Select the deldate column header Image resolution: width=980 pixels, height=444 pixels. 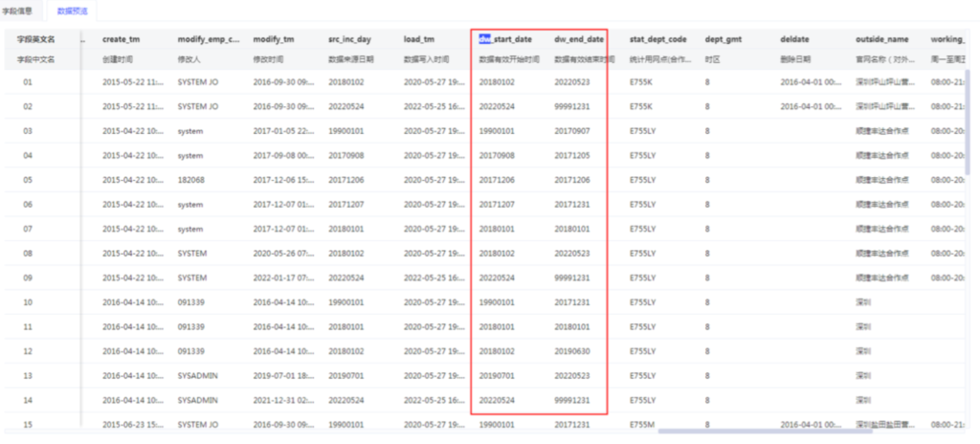pyautogui.click(x=794, y=39)
